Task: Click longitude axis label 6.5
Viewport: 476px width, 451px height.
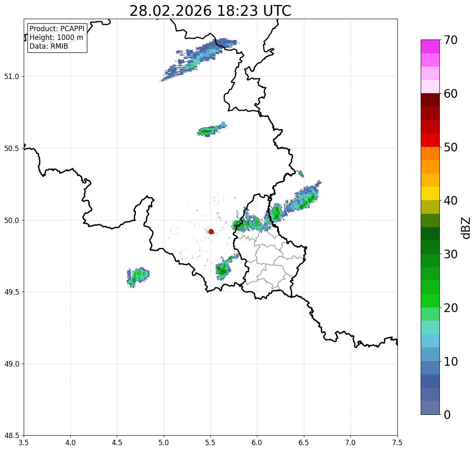Action: [304, 443]
